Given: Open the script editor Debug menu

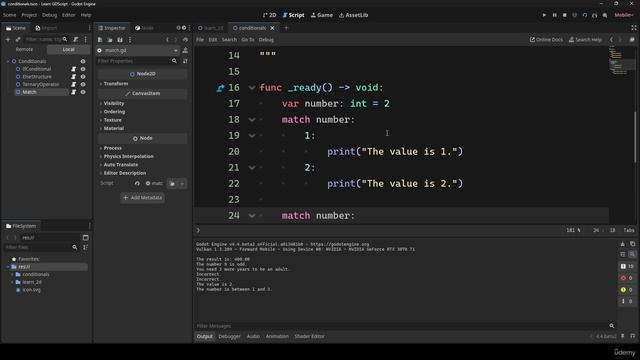Looking at the screenshot, I should point(266,40).
